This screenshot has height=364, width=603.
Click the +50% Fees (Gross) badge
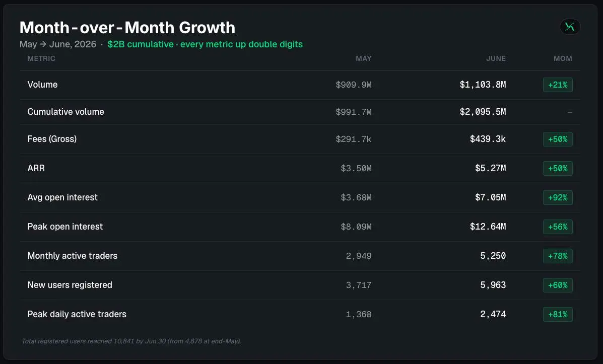(558, 139)
